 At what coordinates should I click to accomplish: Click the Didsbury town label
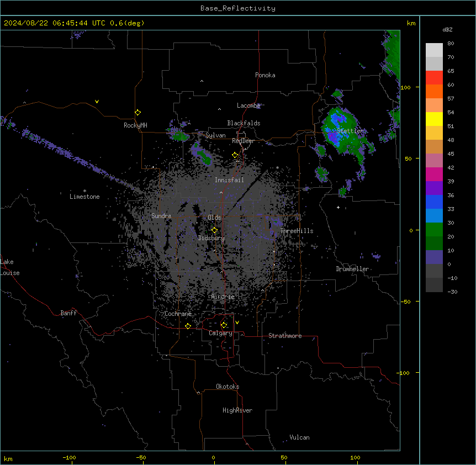(211, 238)
